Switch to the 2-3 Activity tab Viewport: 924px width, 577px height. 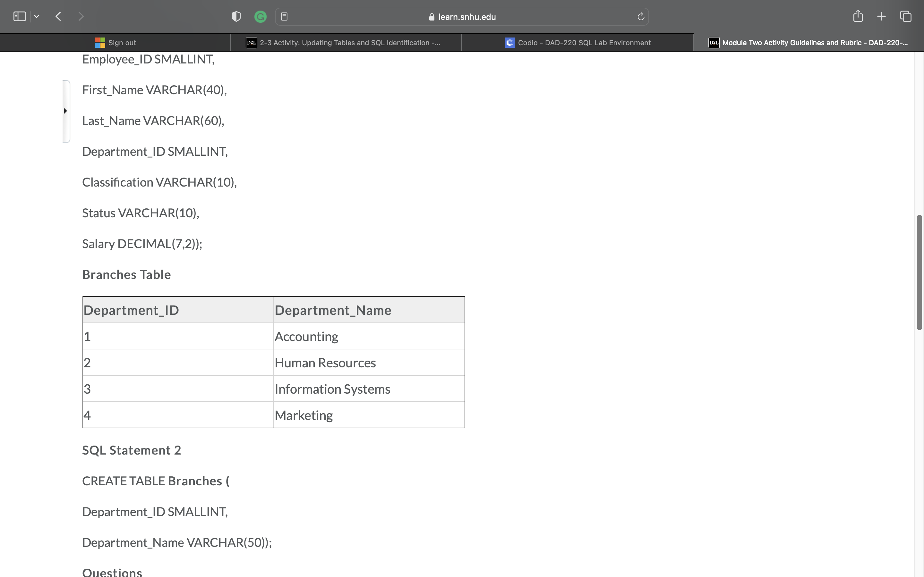pos(346,42)
